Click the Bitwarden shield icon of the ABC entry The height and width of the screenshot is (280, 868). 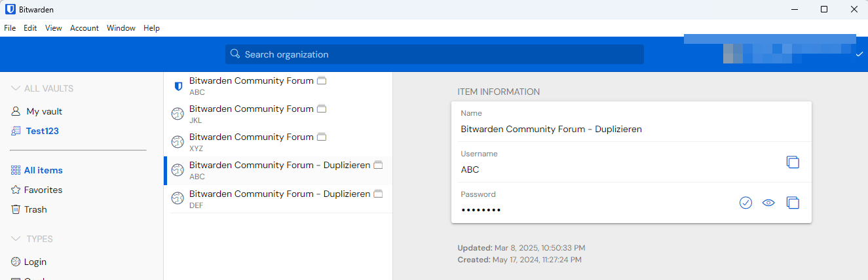pos(178,86)
